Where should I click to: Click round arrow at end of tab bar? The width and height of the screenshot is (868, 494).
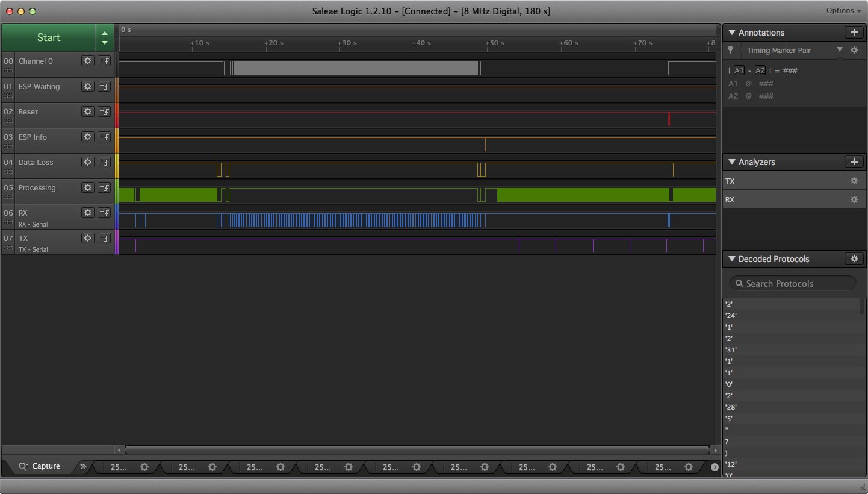coord(715,467)
